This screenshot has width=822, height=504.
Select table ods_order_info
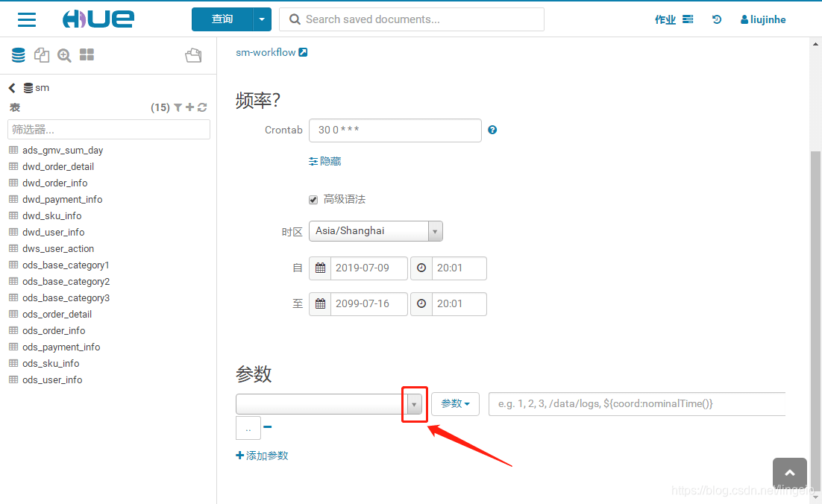tap(54, 330)
